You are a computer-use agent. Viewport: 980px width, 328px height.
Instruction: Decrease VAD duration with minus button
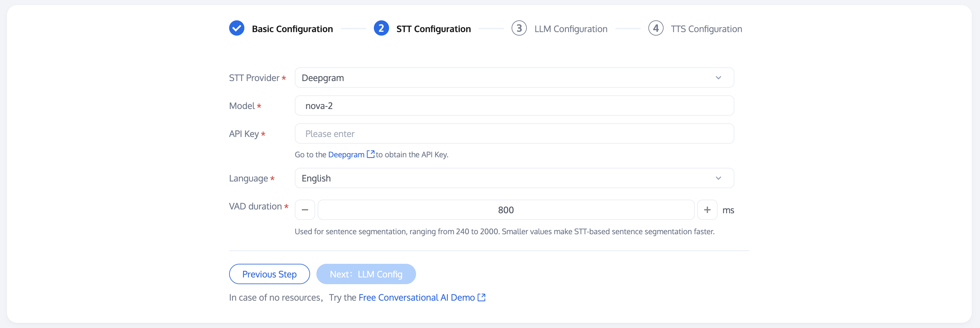(x=305, y=210)
